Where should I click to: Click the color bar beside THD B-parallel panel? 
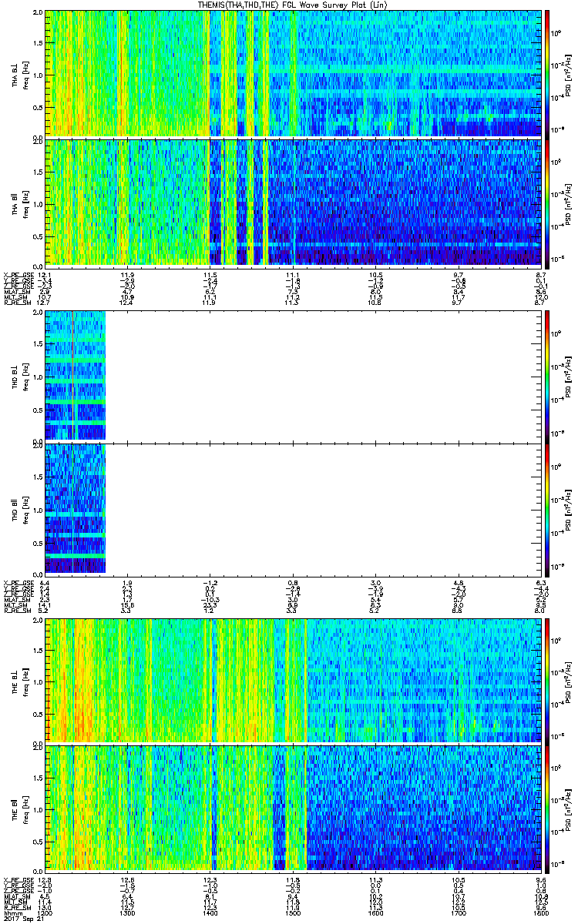coord(547,508)
